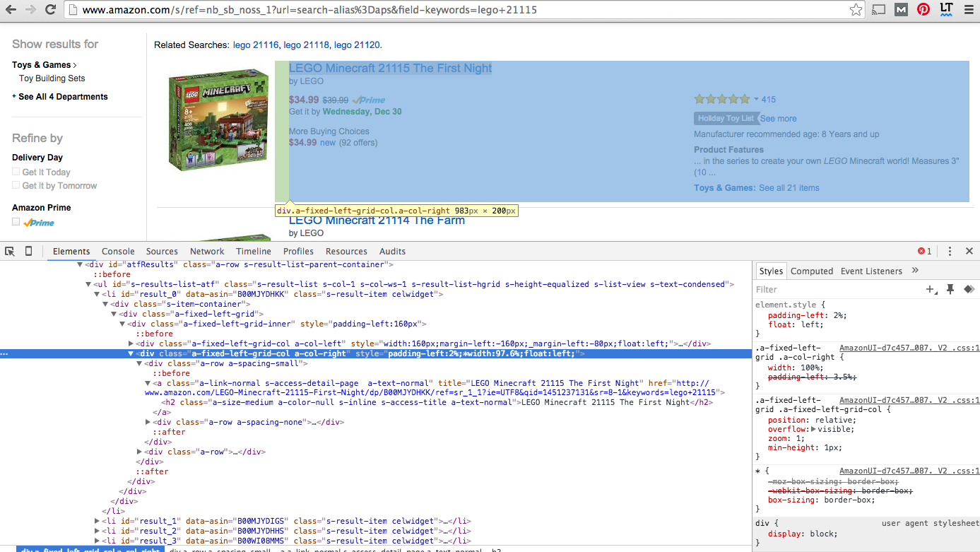
Task: Check the Get It Today checkbox
Action: pyautogui.click(x=16, y=172)
